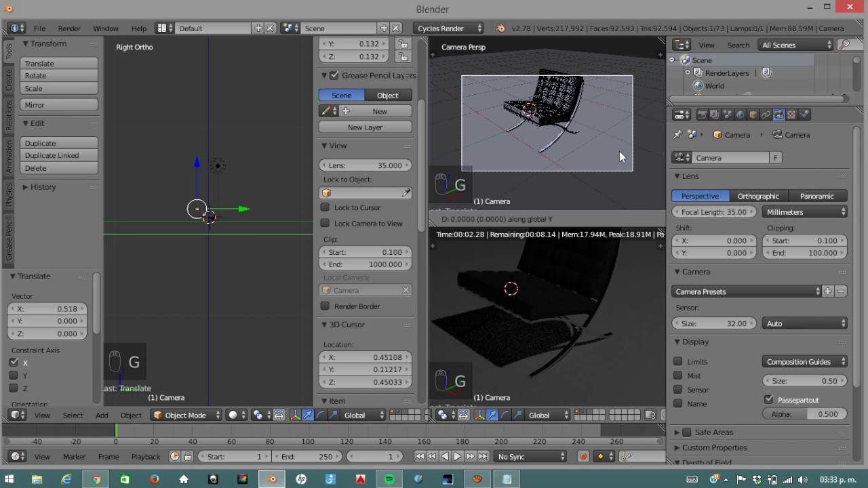Enable the Sensor display checkbox

678,390
